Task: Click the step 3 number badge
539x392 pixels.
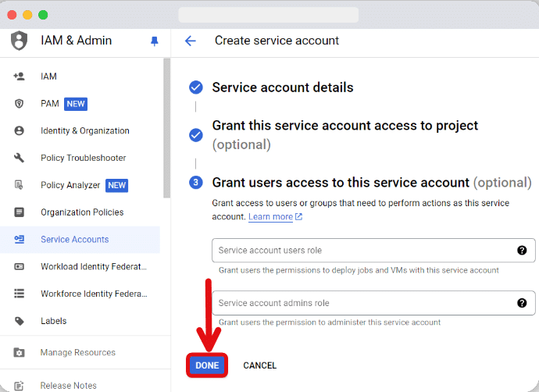Action: coord(195,182)
